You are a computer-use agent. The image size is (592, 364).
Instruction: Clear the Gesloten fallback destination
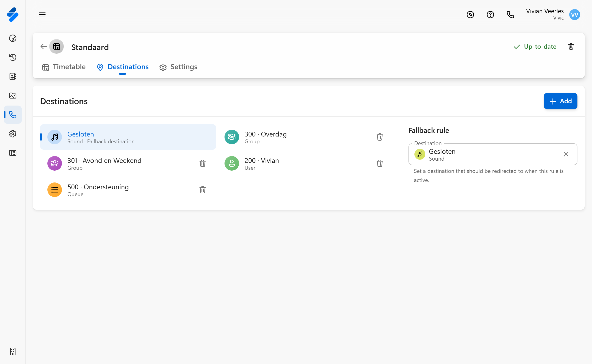click(566, 154)
